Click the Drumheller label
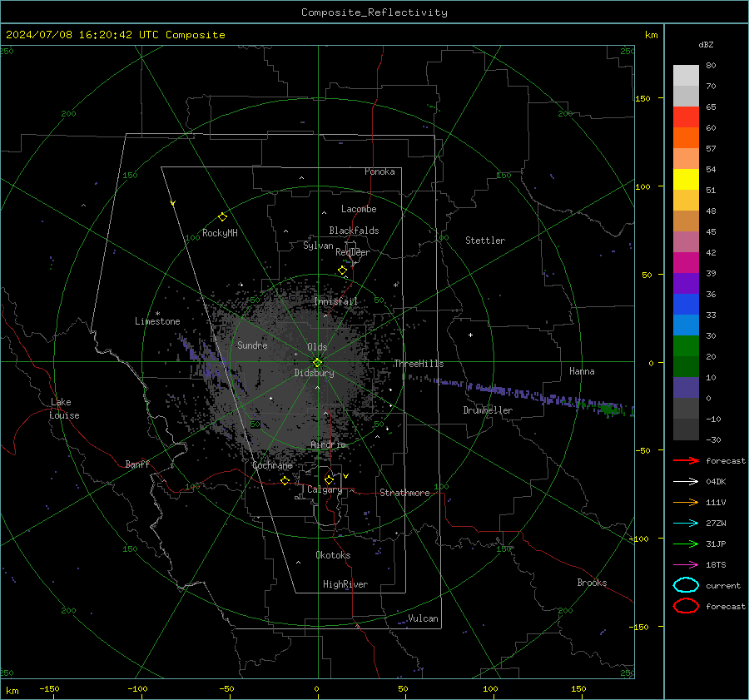Image resolution: width=749 pixels, height=700 pixels. coord(488,410)
